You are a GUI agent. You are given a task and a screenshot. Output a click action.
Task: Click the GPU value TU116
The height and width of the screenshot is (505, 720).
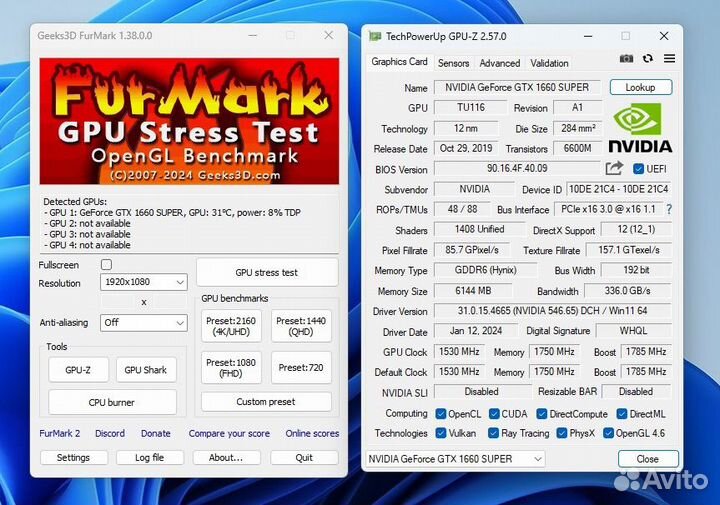click(x=471, y=107)
